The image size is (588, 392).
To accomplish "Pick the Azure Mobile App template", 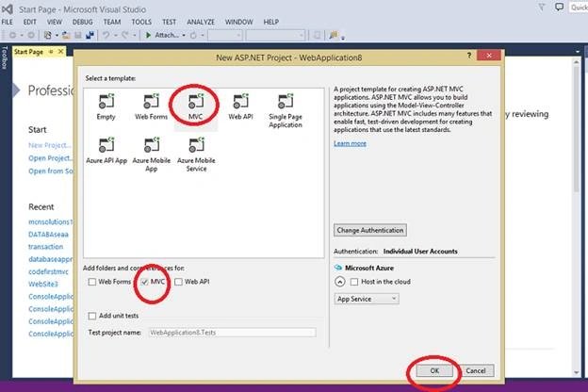I will pyautogui.click(x=152, y=155).
